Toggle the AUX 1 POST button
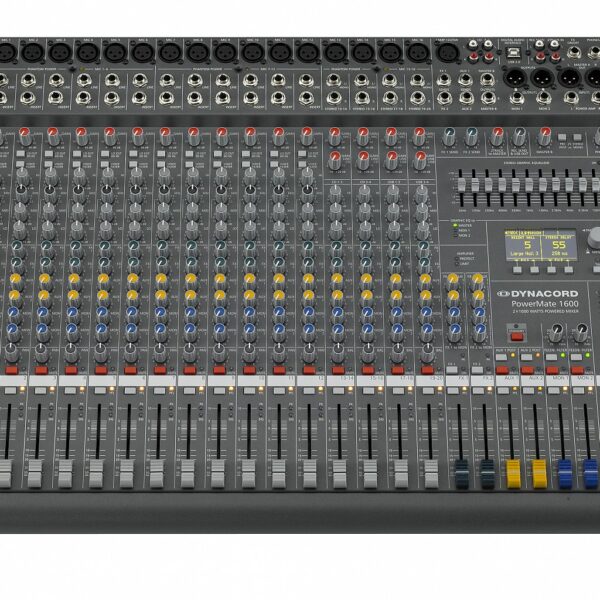This screenshot has width=600, height=600. tap(501, 357)
